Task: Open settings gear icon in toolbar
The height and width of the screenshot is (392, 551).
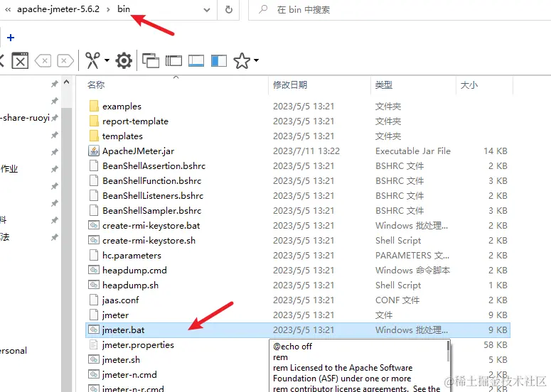Action: pyautogui.click(x=124, y=60)
